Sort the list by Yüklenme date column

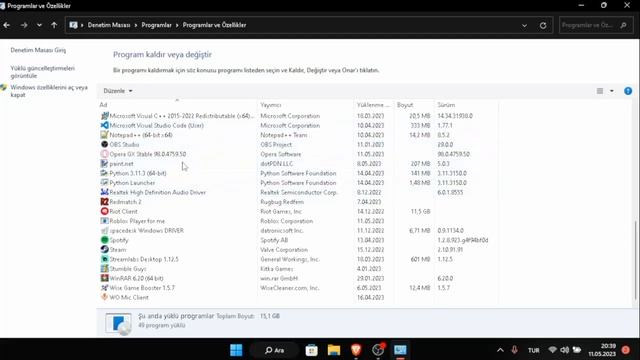pyautogui.click(x=373, y=105)
